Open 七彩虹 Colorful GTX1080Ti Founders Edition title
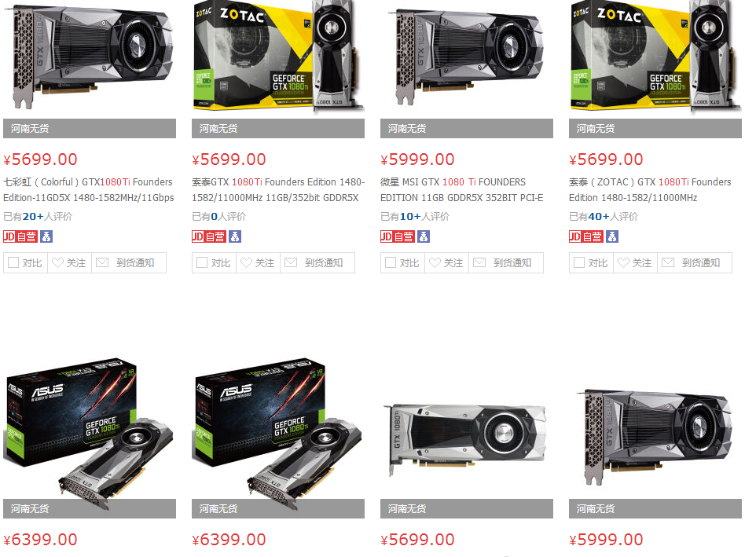Screen dimensions: 756x557 [x=89, y=190]
